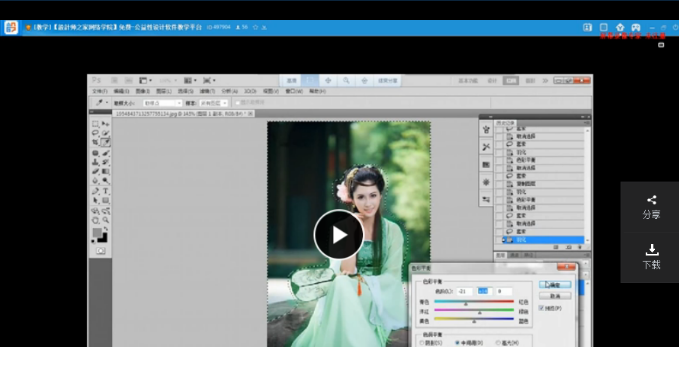
Task: Select the Eyedropper tool in toolbox
Action: click(105, 142)
